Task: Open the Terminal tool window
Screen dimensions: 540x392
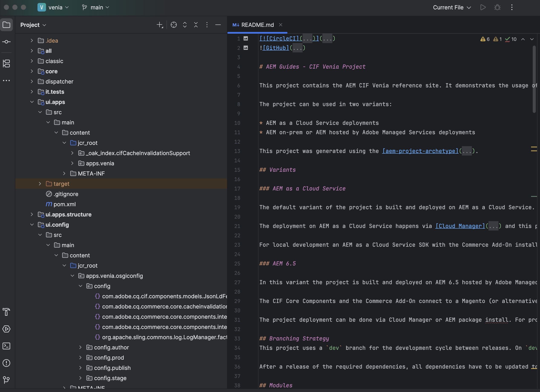Action: (x=6, y=346)
